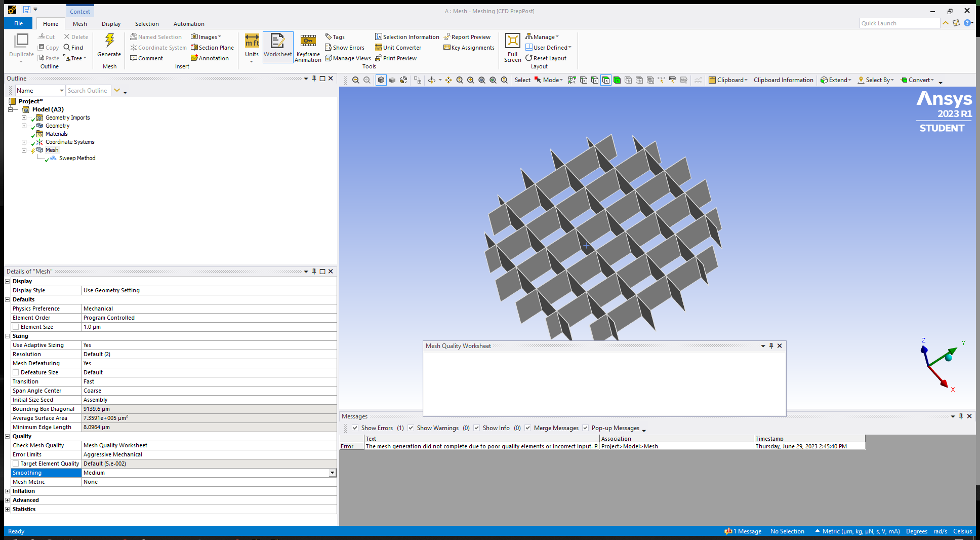
Task: Open Help question mark icon
Action: pyautogui.click(x=967, y=23)
